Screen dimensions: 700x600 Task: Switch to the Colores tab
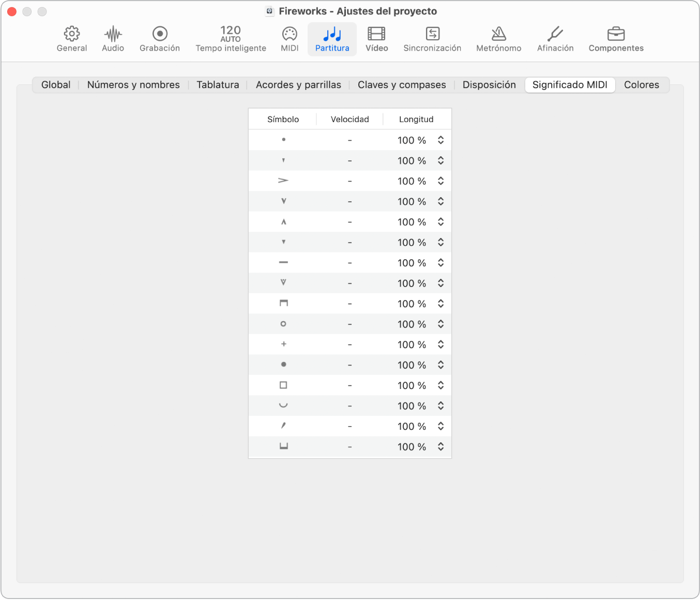(x=641, y=85)
